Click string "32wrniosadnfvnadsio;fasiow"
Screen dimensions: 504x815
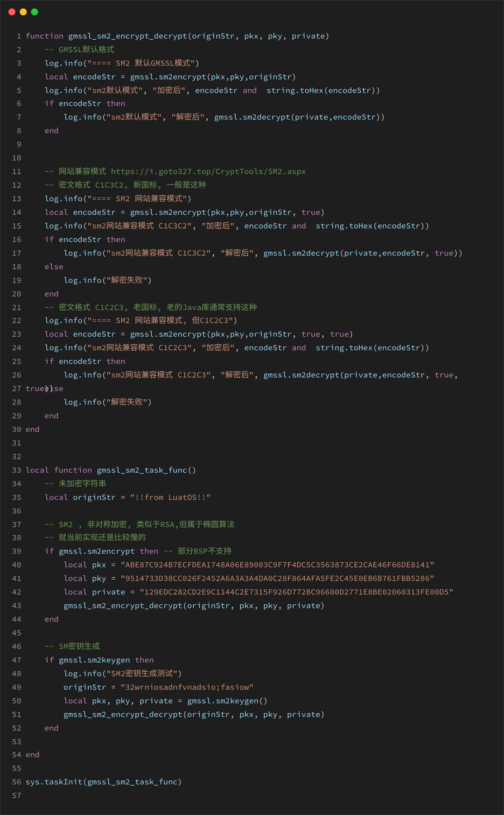pos(187,687)
